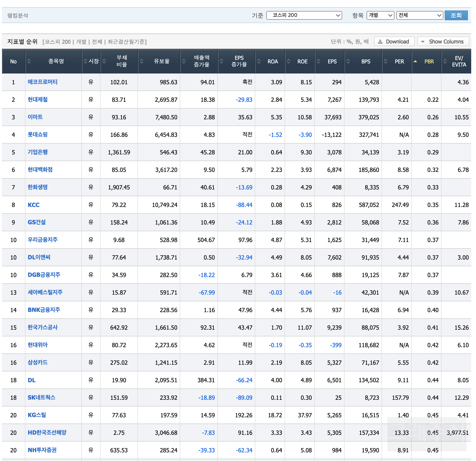Open the HD한국조선해양 stock link
Screen dimensions: 476x461
click(47, 433)
